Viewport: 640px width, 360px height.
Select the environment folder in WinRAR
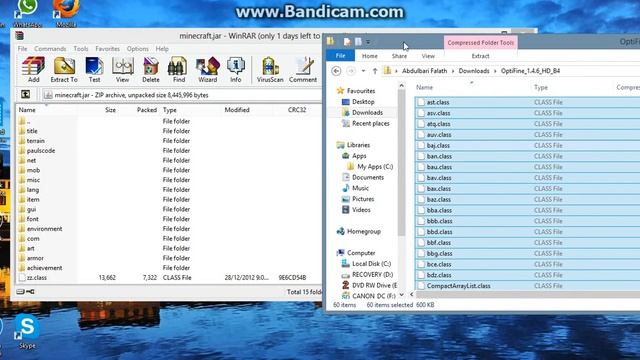(x=44, y=229)
